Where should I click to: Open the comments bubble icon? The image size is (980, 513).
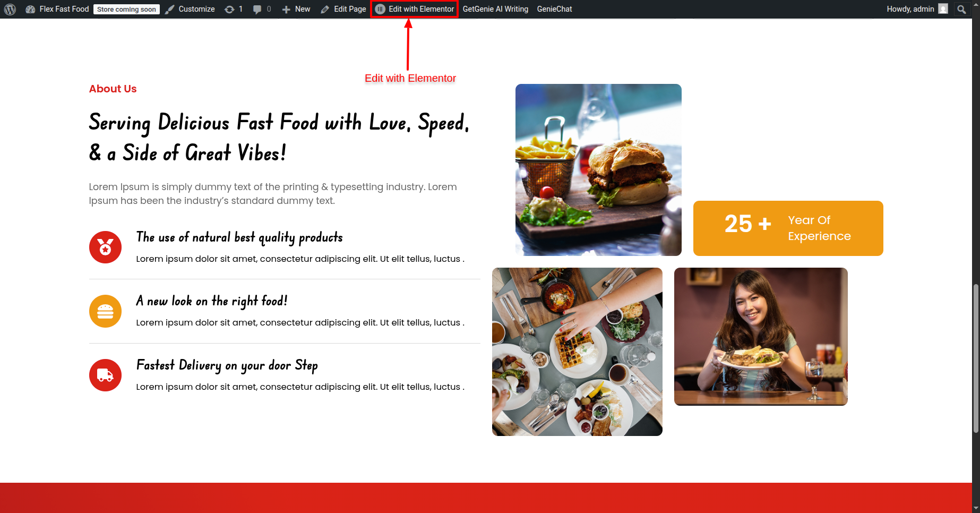point(257,9)
